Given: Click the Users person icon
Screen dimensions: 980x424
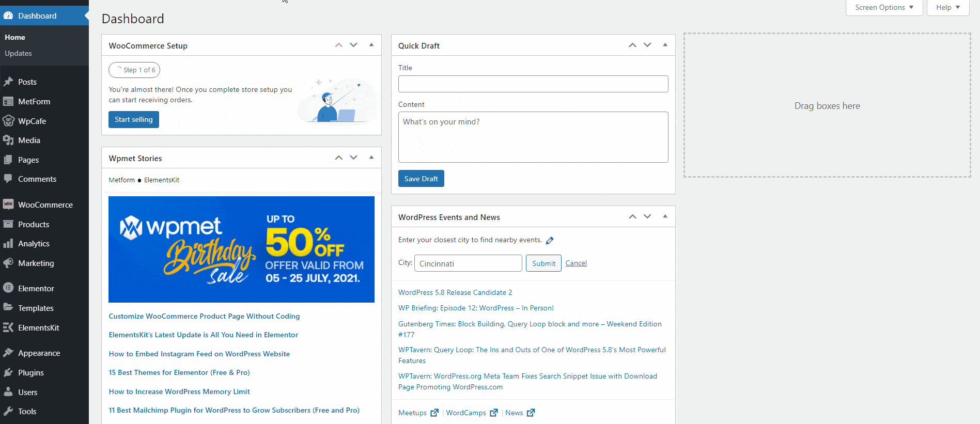Looking at the screenshot, I should pos(8,392).
